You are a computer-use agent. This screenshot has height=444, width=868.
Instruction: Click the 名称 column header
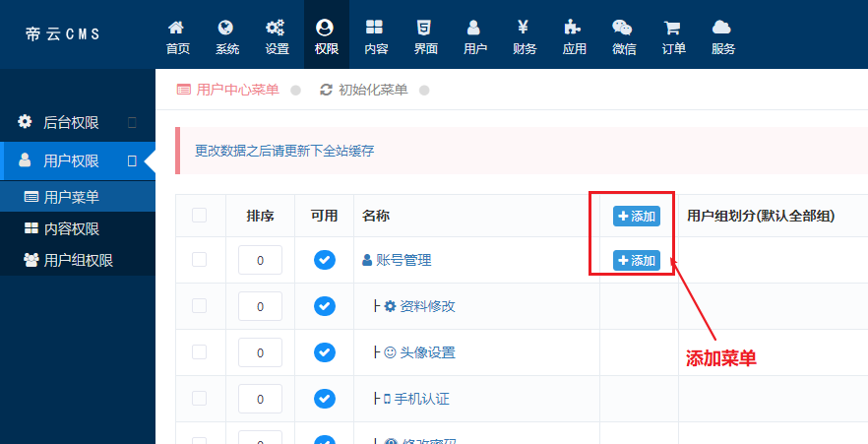[x=376, y=216]
